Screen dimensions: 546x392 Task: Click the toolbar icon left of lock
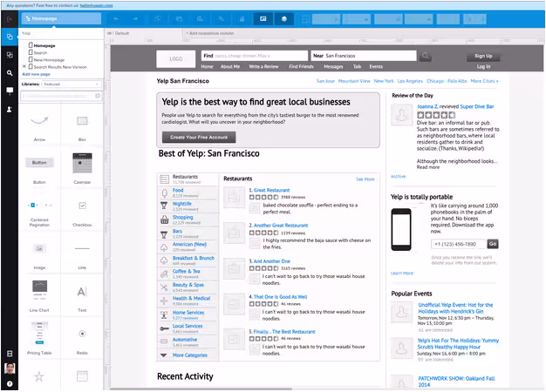[222, 19]
